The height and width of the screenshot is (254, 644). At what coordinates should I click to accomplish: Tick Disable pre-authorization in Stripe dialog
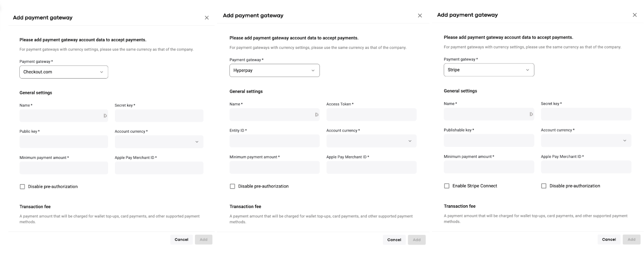click(544, 186)
